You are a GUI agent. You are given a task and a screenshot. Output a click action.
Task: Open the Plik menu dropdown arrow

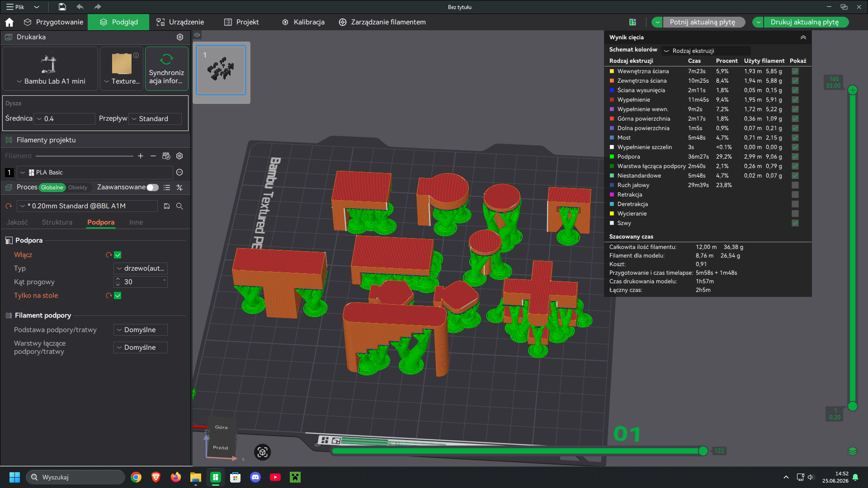[x=37, y=7]
